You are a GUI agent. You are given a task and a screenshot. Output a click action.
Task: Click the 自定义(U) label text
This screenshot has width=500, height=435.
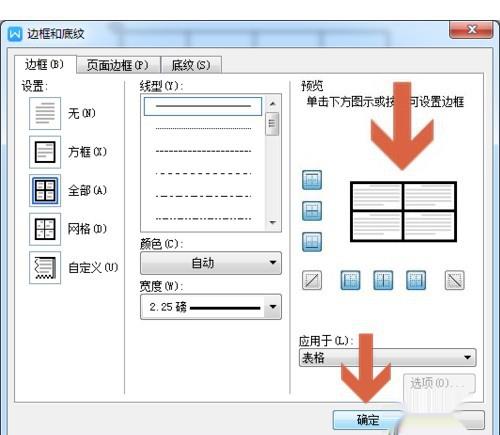pos(93,268)
